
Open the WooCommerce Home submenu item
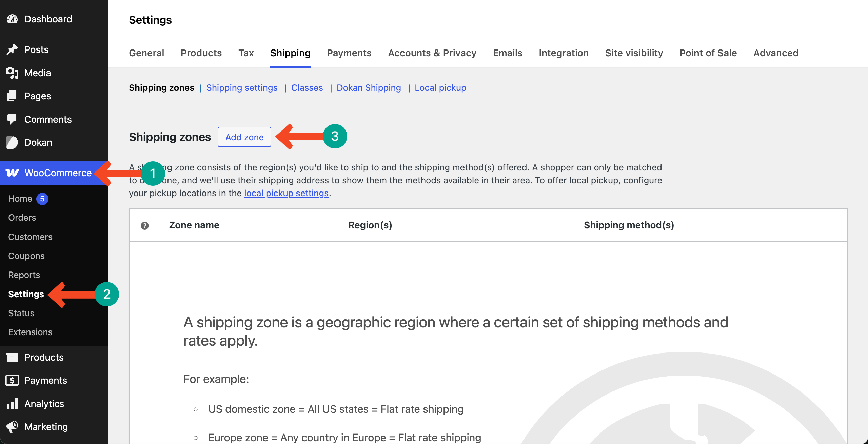[x=20, y=199]
